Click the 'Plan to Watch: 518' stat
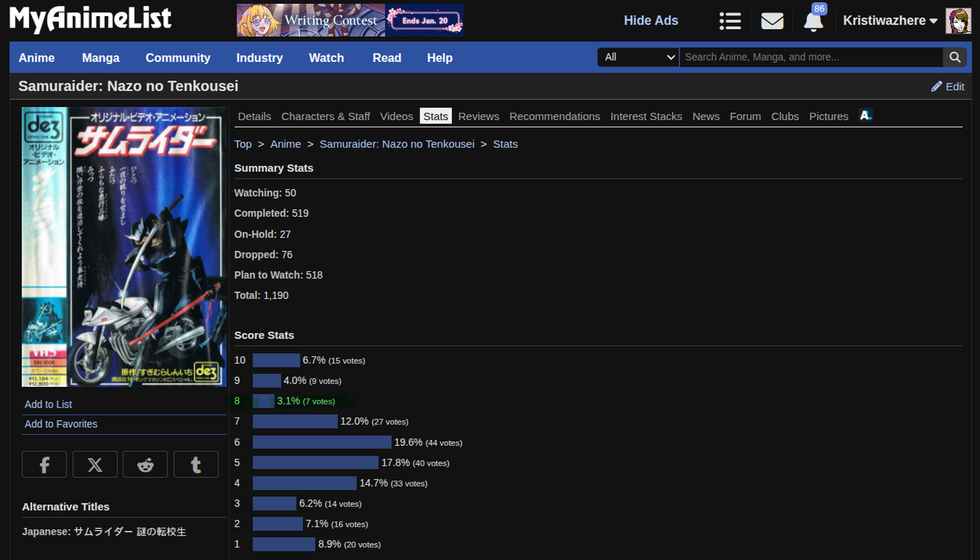The width and height of the screenshot is (980, 560). point(278,275)
